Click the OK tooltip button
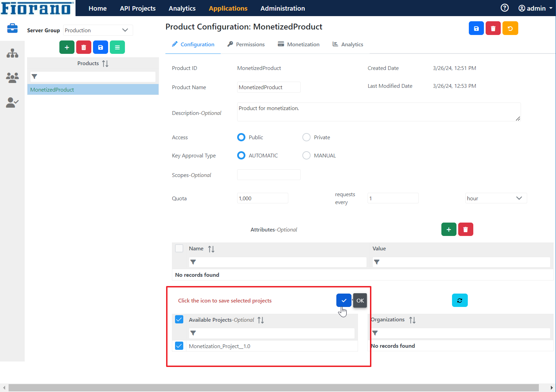This screenshot has height=392, width=556. pyautogui.click(x=360, y=300)
